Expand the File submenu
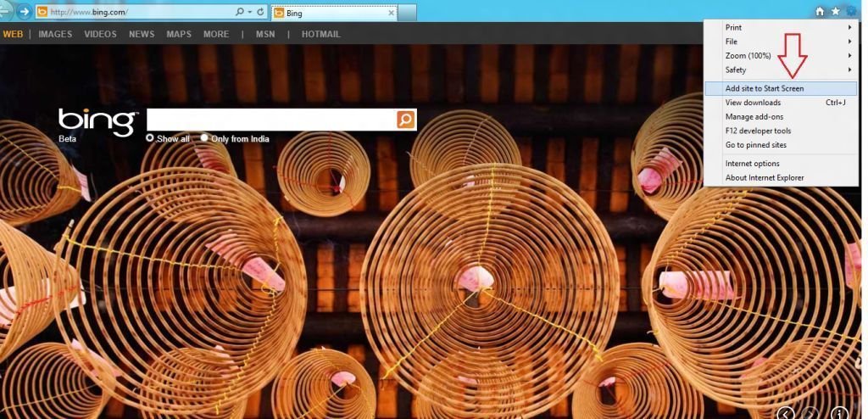Viewport: 868px width, 419px height. [x=781, y=42]
